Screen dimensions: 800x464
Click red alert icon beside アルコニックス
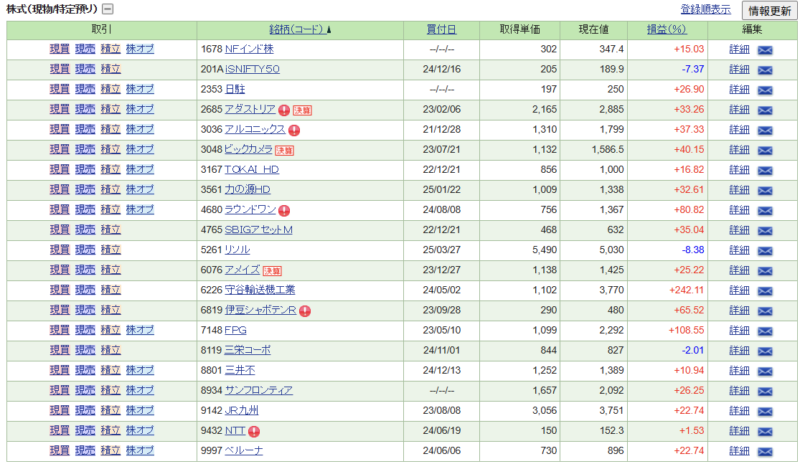point(294,130)
